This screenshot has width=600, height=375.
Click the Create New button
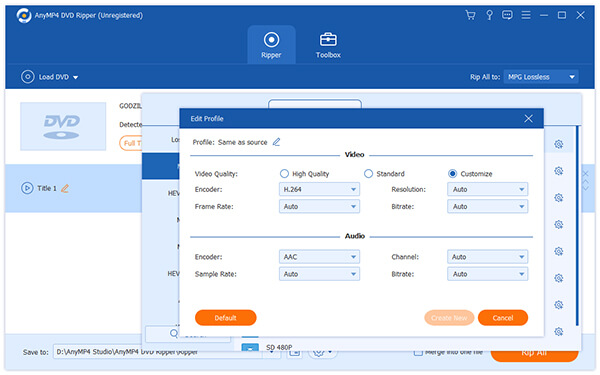click(449, 318)
